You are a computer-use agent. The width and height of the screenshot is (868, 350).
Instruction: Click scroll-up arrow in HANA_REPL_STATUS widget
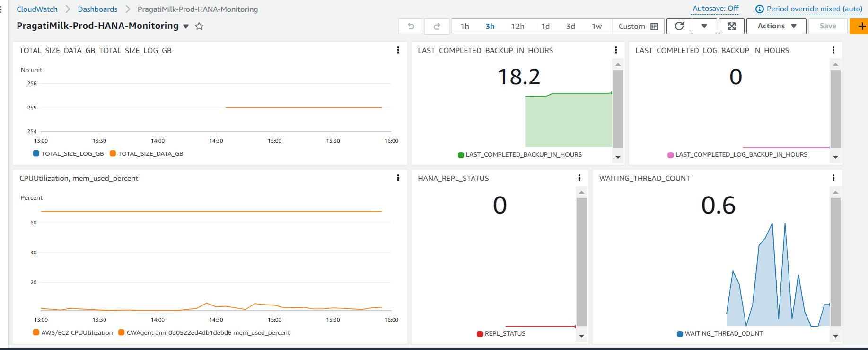pyautogui.click(x=581, y=192)
